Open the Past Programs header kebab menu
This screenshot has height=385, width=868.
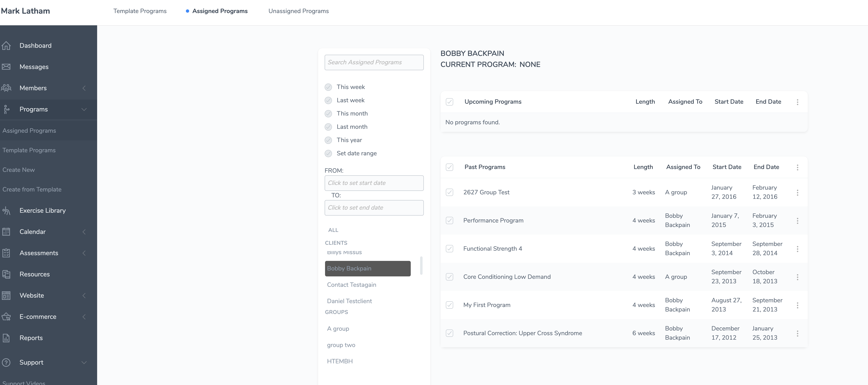point(797,167)
